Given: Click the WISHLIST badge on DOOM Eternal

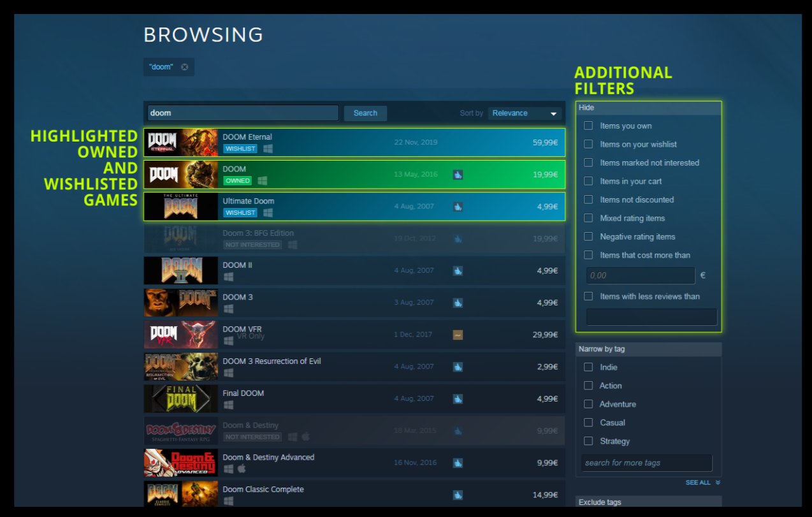Looking at the screenshot, I should (240, 149).
